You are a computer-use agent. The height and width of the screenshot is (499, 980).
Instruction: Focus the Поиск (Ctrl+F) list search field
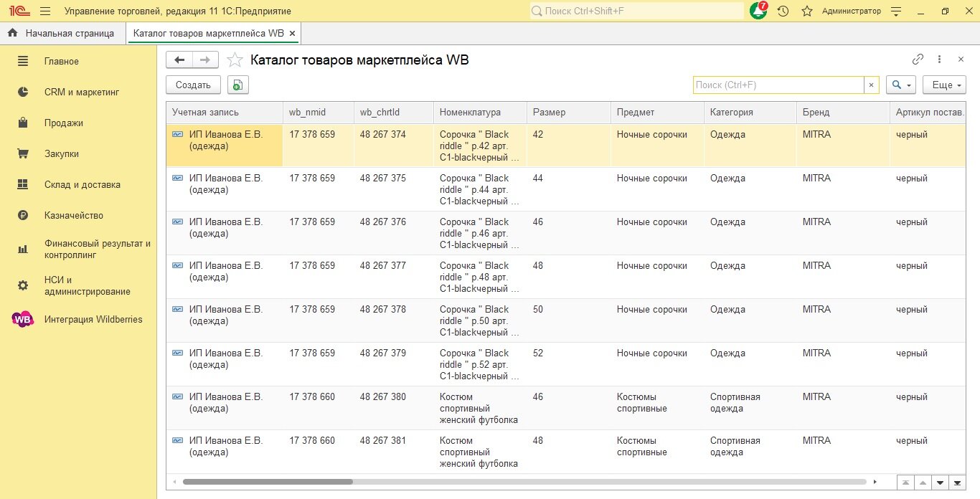click(x=778, y=85)
